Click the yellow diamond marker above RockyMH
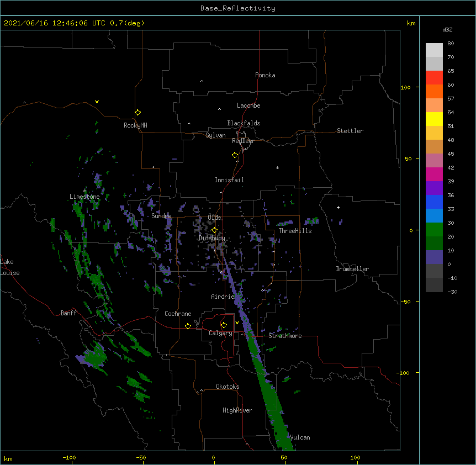476x465 pixels. pyautogui.click(x=138, y=113)
